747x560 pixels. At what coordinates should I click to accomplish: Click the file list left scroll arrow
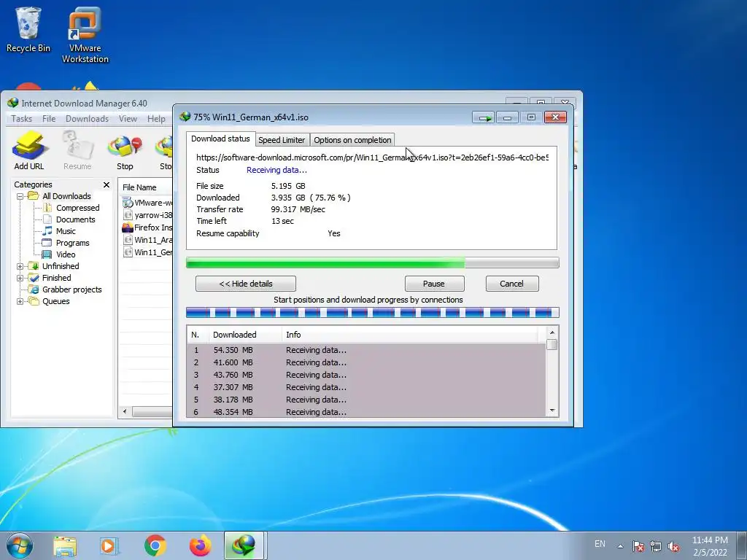coord(125,411)
